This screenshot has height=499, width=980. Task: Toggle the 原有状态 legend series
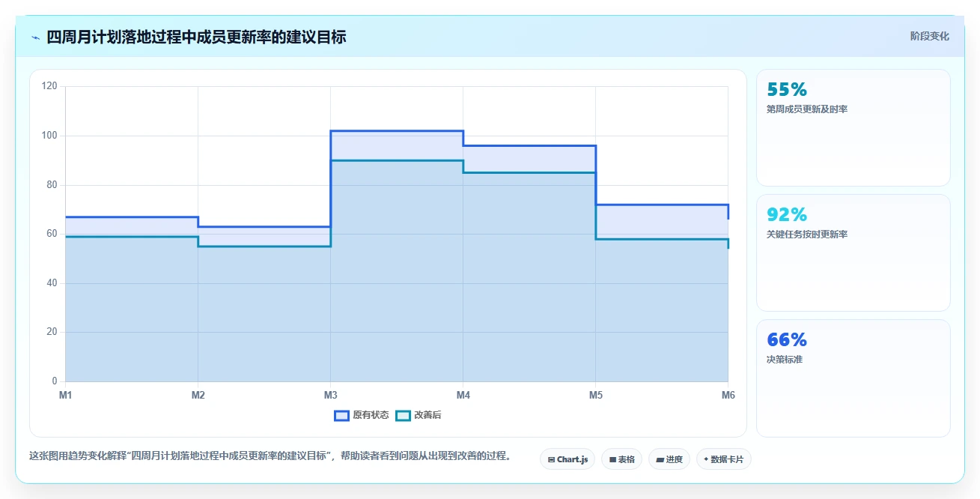tap(362, 415)
